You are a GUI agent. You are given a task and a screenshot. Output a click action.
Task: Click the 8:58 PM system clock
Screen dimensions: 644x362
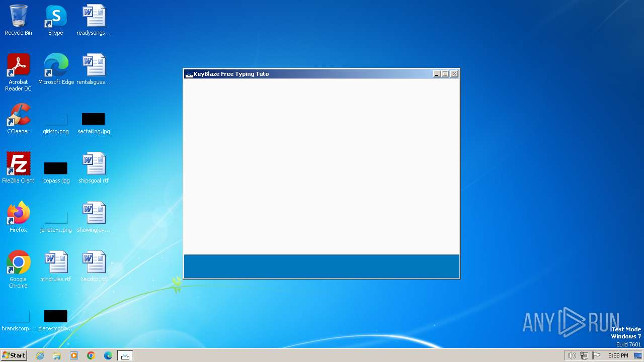(x=618, y=355)
